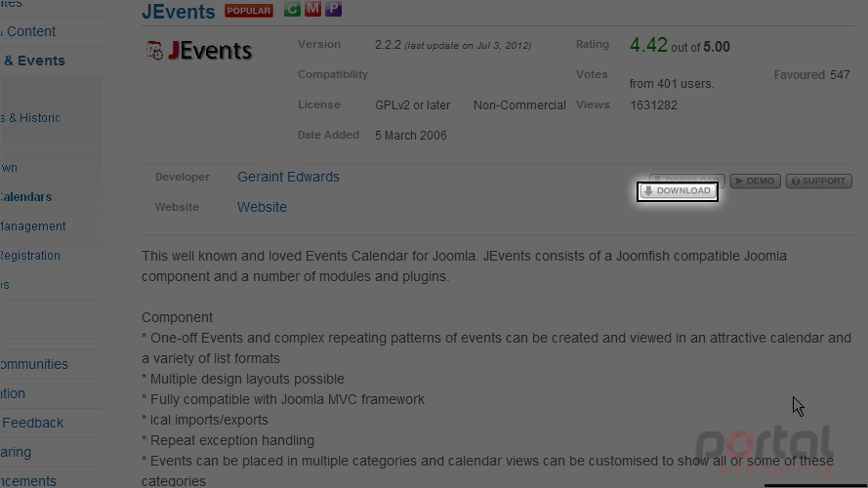Click '* Ical imports/exports' line
The width and height of the screenshot is (868, 488).
point(205,420)
